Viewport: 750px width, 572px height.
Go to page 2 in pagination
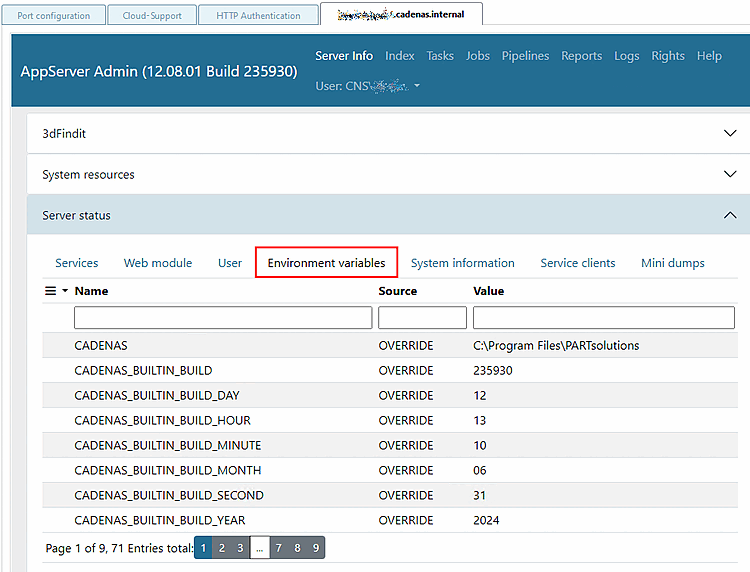point(222,548)
